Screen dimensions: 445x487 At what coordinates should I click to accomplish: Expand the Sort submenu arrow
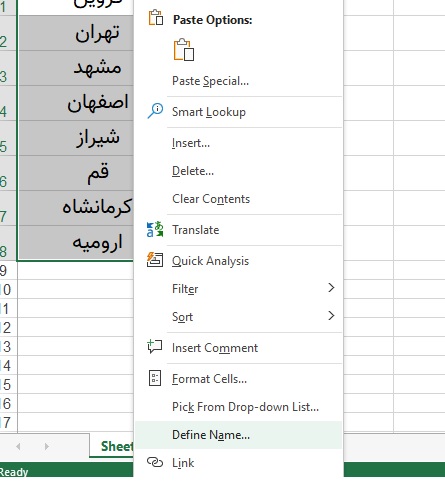pos(331,316)
